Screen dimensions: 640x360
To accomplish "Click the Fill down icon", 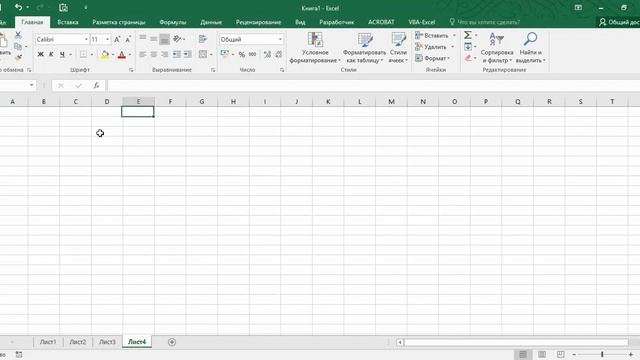I will [x=468, y=47].
